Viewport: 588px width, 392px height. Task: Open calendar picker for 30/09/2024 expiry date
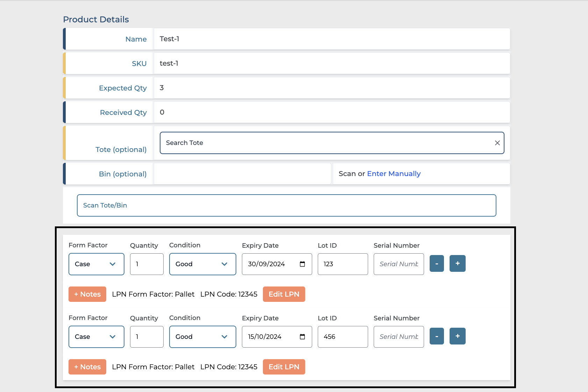click(x=302, y=264)
